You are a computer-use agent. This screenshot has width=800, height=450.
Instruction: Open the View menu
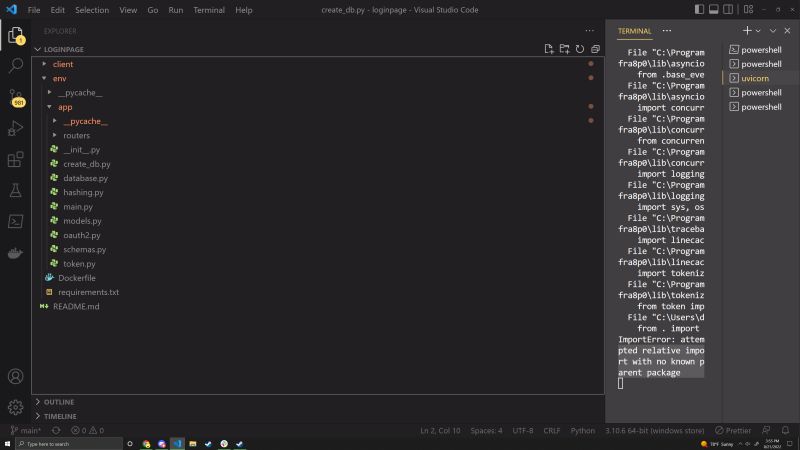click(x=128, y=10)
